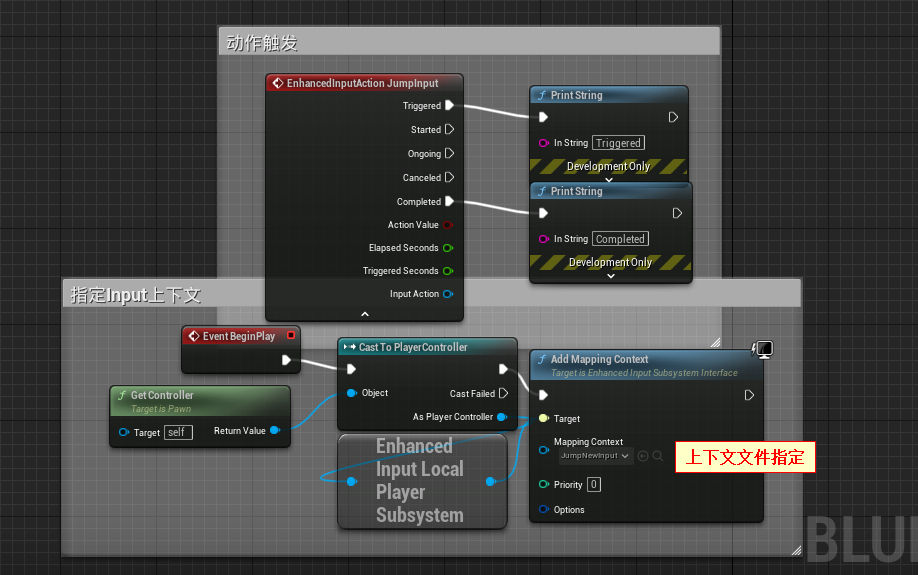Toggle the Event BeginPlay delegate pin

291,336
